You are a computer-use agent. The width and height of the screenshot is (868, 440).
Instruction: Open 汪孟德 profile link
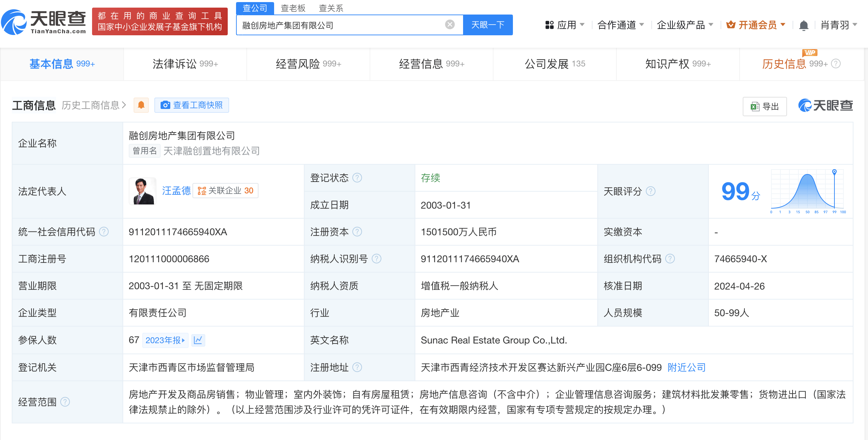tap(176, 191)
